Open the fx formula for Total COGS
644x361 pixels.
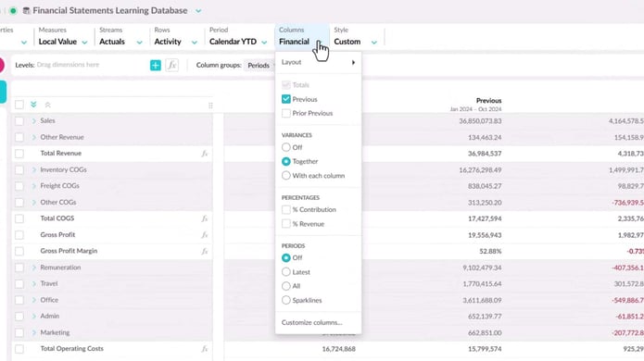coord(204,218)
